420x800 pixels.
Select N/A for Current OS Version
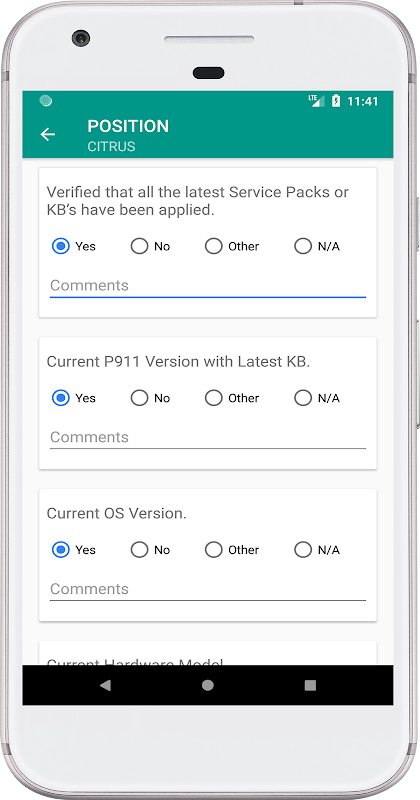(317, 549)
